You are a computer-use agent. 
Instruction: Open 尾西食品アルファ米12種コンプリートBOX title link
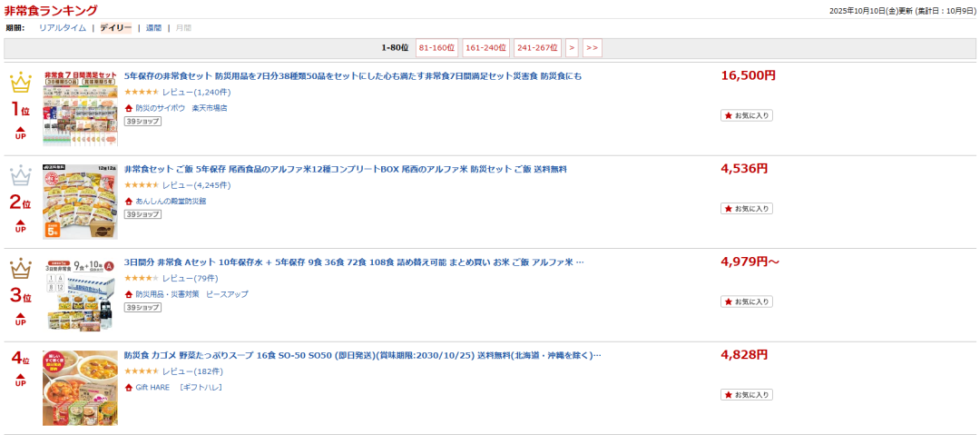[346, 170]
